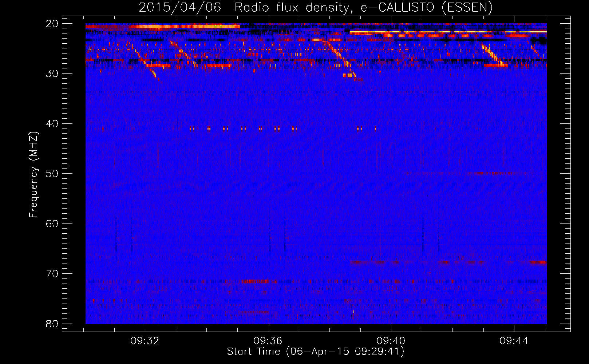Click the frequency tick label '70'
589x364 pixels.
click(x=52, y=274)
